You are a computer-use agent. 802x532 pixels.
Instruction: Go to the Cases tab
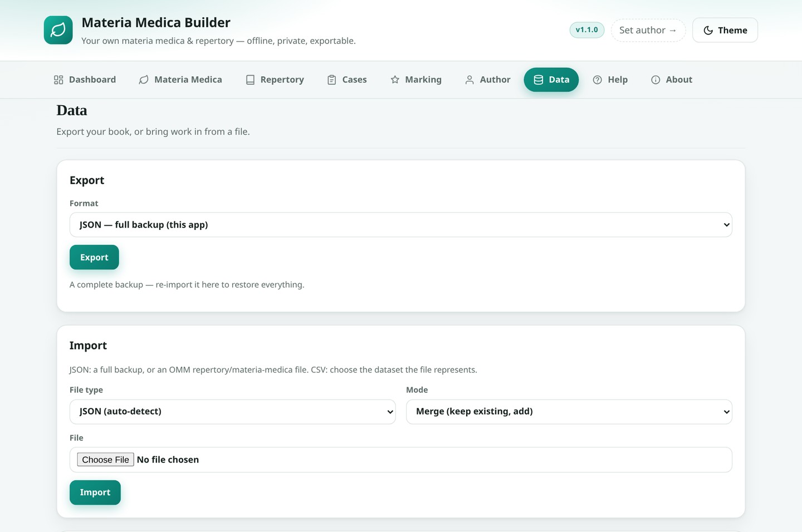pos(347,80)
